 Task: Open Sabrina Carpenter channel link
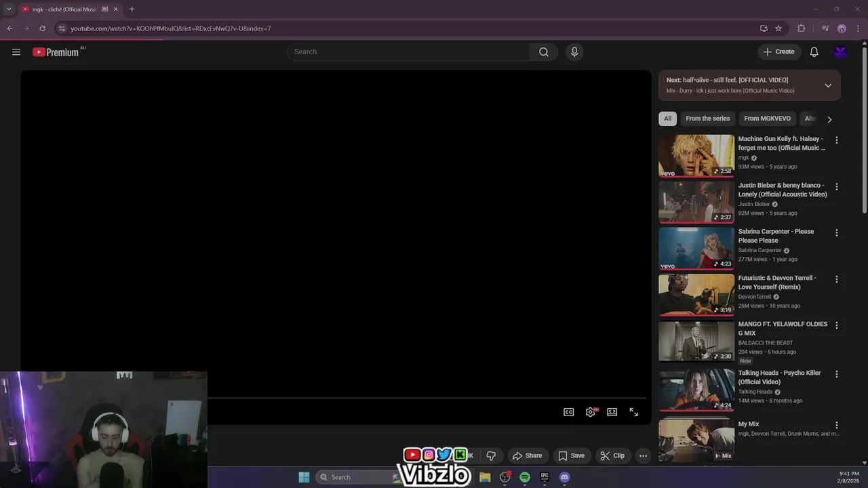tap(759, 250)
